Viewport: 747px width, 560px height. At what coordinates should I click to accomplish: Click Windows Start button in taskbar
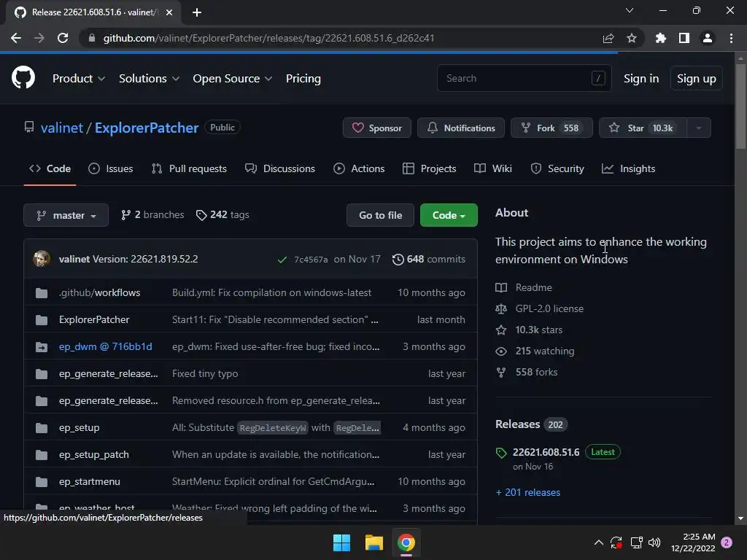pyautogui.click(x=341, y=542)
